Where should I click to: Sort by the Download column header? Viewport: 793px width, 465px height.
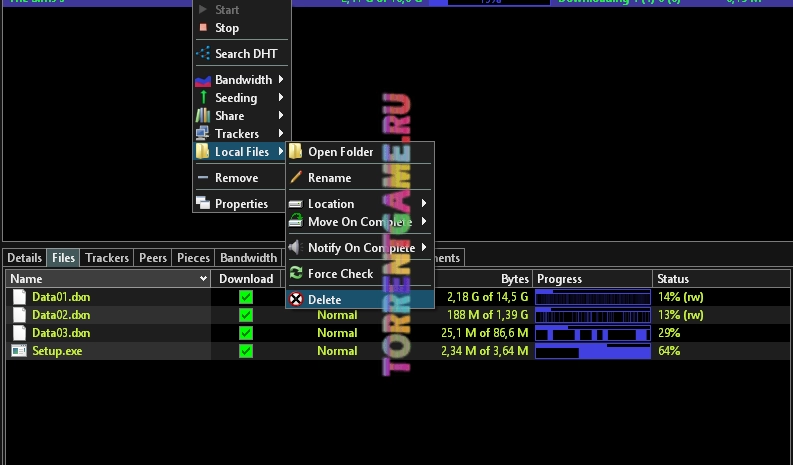[246, 279]
